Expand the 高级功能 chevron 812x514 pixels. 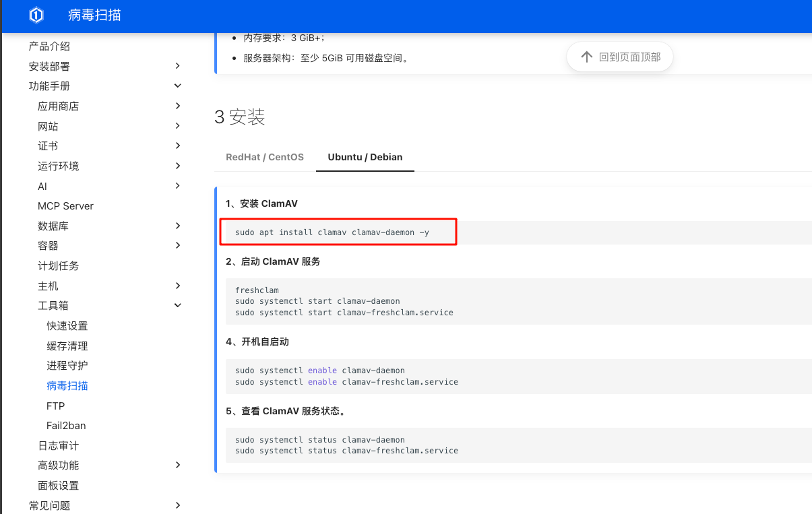(177, 465)
